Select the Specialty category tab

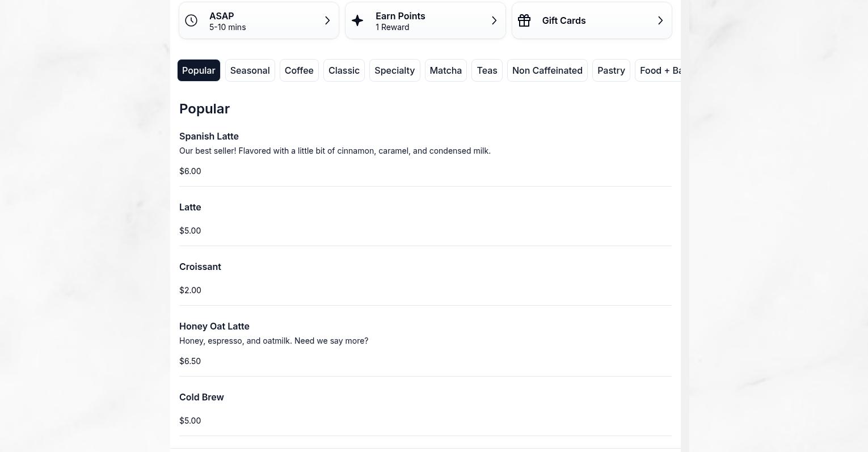point(394,70)
